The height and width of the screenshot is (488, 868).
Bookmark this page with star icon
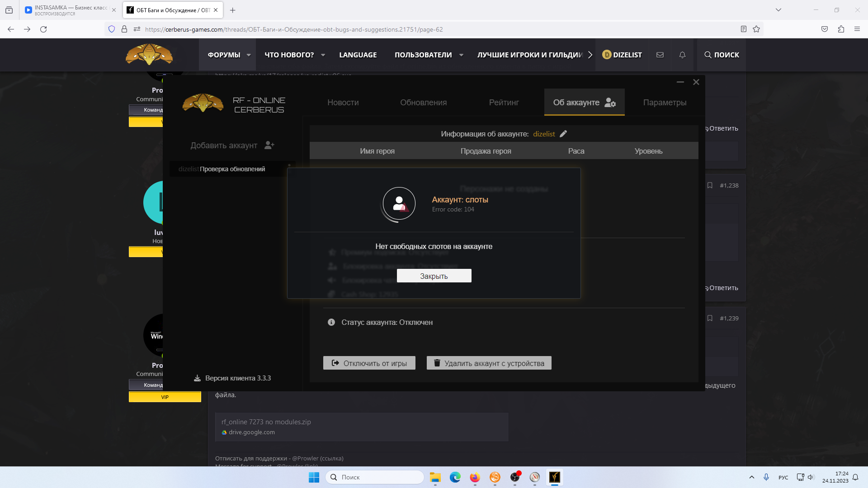tap(756, 29)
